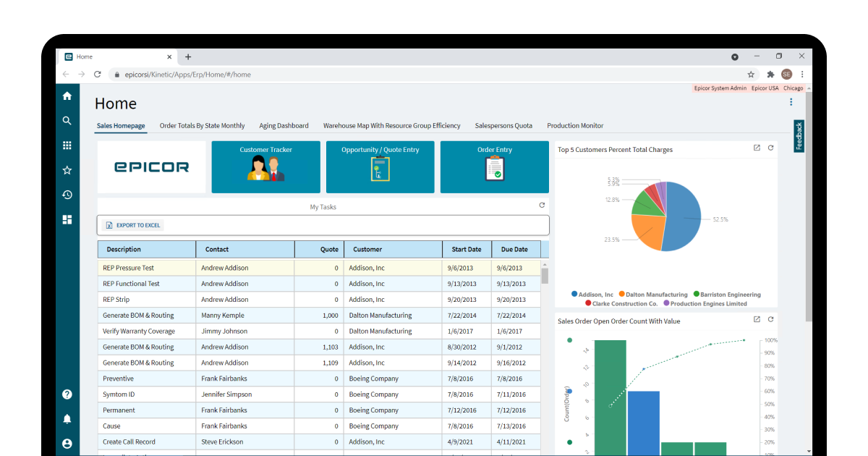
Task: Open Opportunity / Quote Entry tile
Action: tap(380, 167)
